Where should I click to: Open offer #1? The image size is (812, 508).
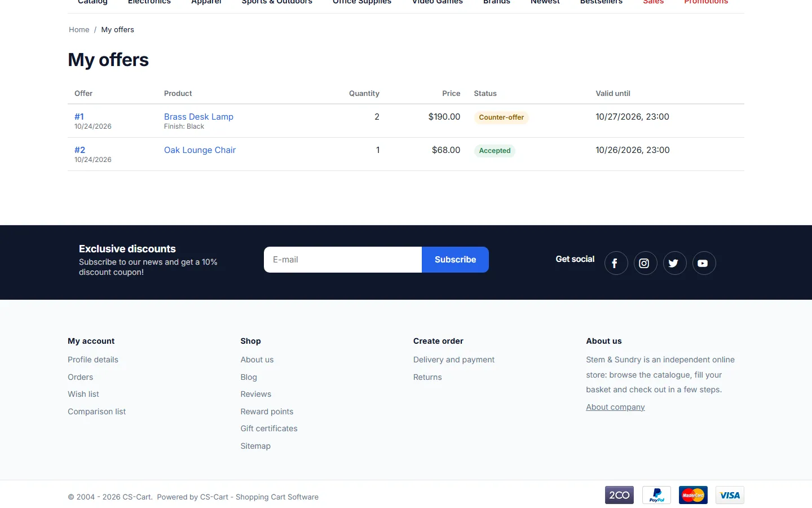click(79, 117)
